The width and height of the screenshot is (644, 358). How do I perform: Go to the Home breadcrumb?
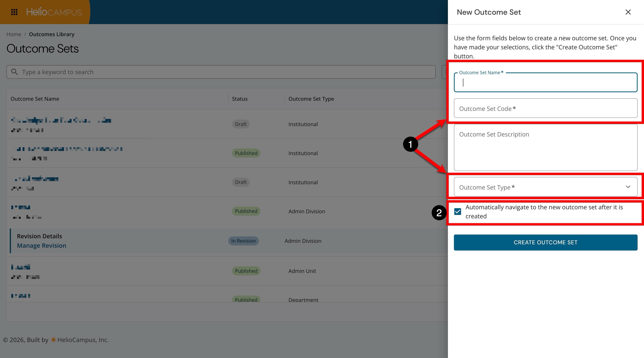(x=14, y=34)
